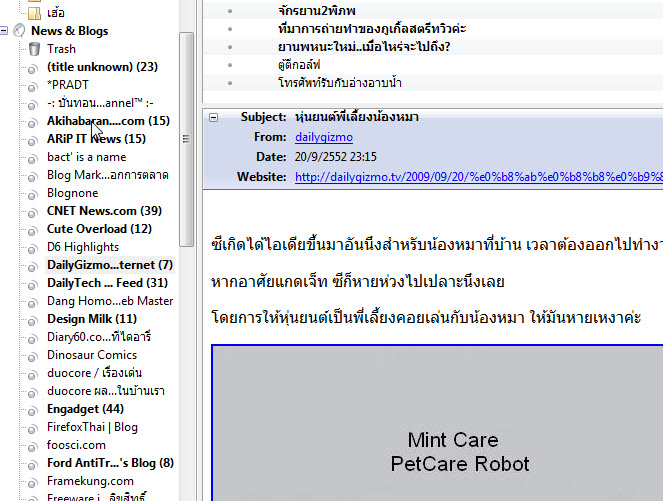Click the feed icon beside Blognone
The image size is (663, 501).
34,193
